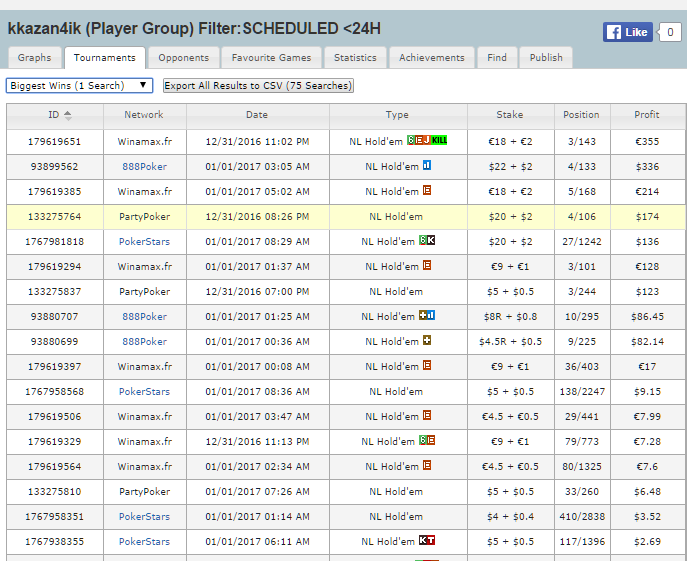Open the Favourite Games tab

[271, 57]
